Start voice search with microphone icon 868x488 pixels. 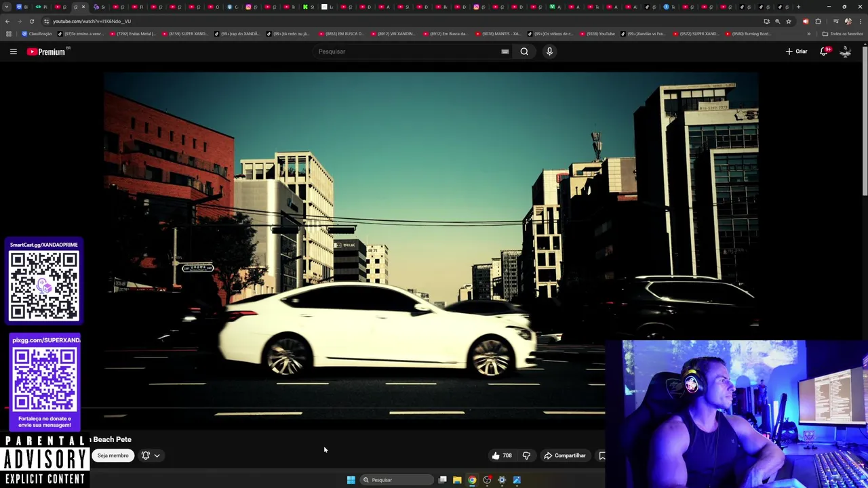pos(549,52)
